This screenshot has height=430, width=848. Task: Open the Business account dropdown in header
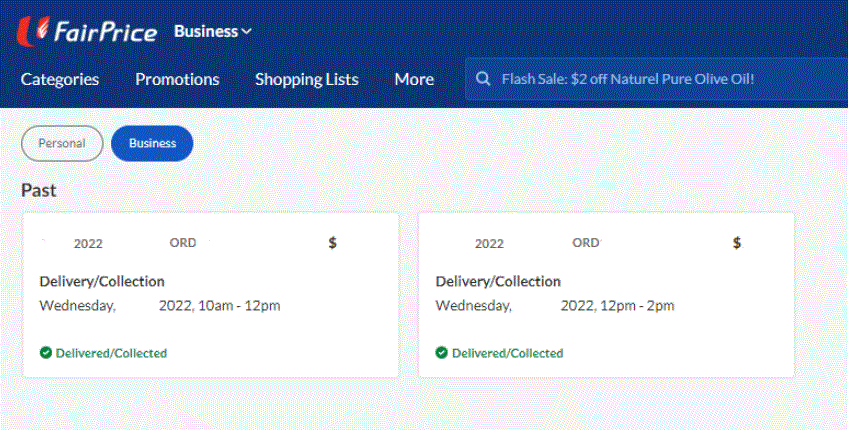[x=206, y=31]
